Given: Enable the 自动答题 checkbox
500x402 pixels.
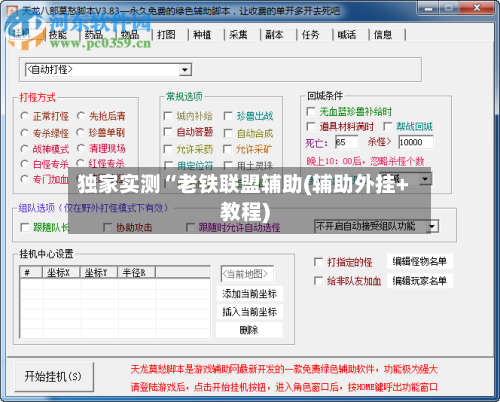Looking at the screenshot, I should click(x=168, y=132).
